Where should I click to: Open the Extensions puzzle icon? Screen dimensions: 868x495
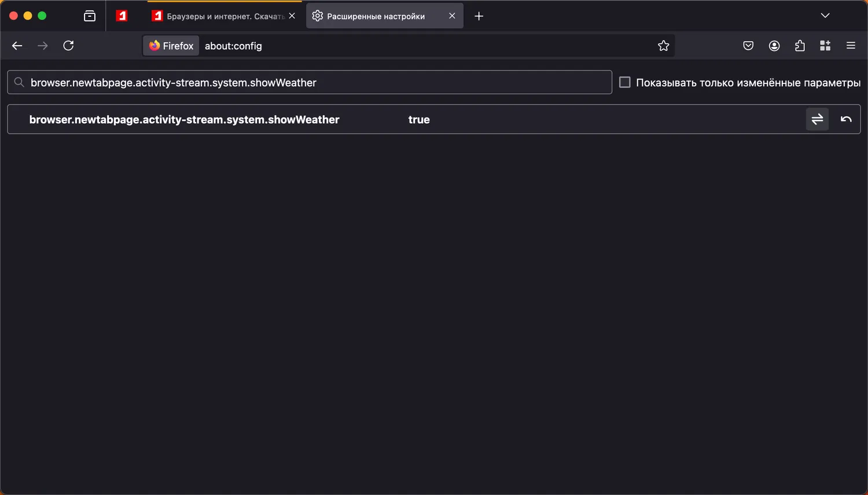click(800, 46)
